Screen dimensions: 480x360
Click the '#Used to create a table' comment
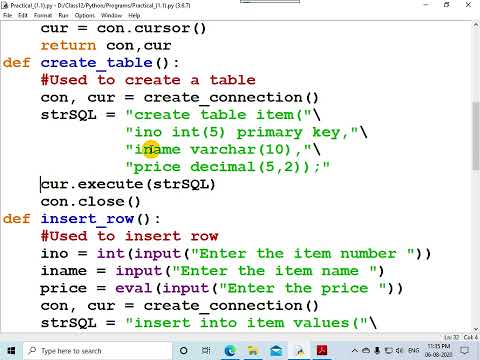click(x=148, y=80)
